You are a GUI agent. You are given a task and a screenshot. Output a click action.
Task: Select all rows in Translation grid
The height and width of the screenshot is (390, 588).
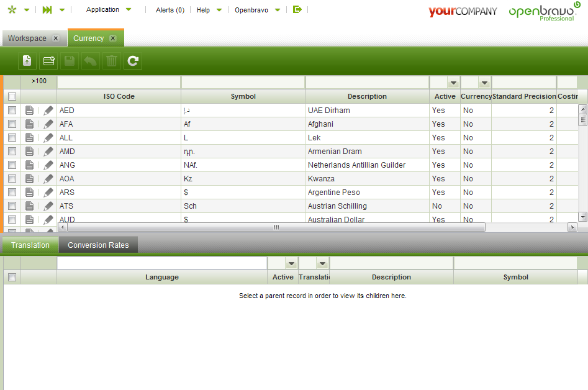pyautogui.click(x=12, y=277)
